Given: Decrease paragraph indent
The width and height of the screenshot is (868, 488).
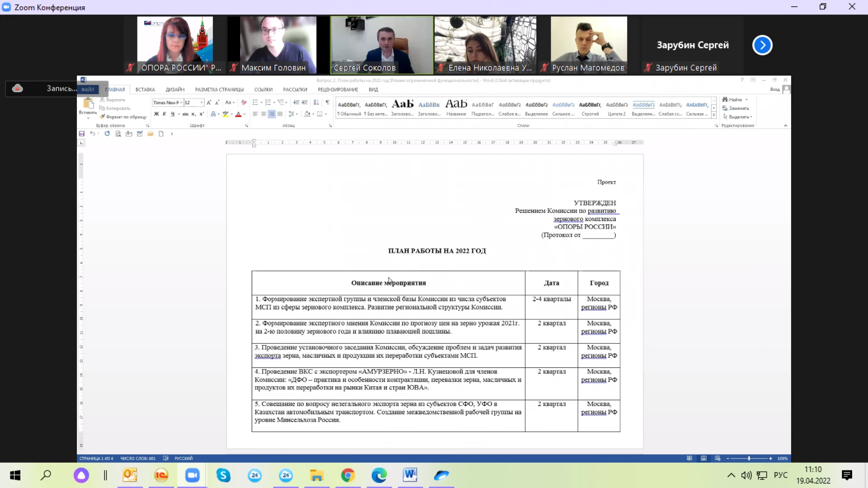Looking at the screenshot, I should pyautogui.click(x=296, y=102).
